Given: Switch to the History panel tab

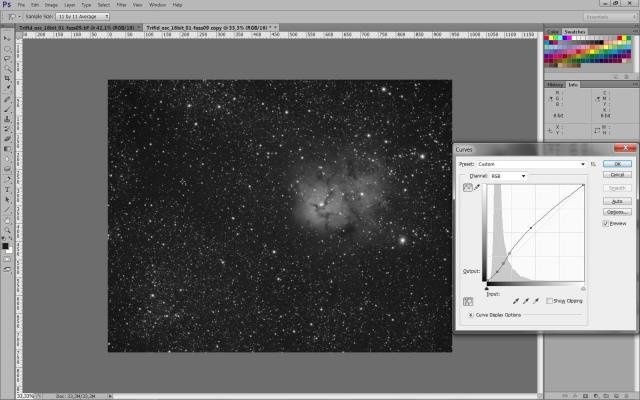Looking at the screenshot, I should [555, 84].
